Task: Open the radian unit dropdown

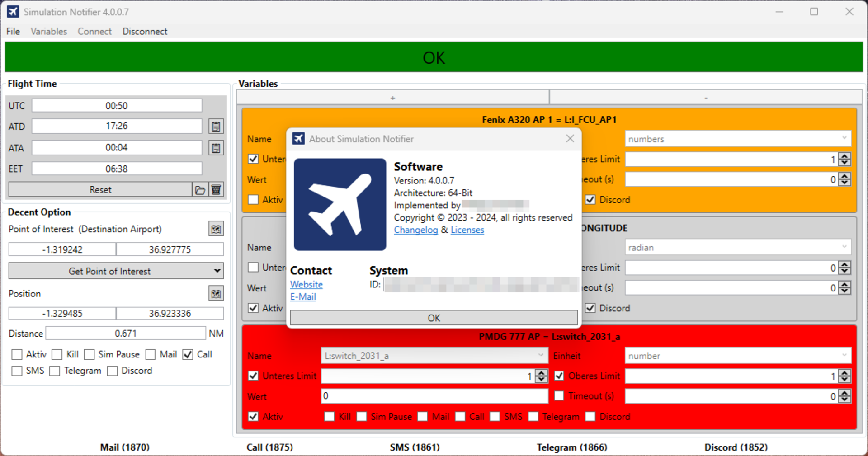Action: tap(844, 247)
